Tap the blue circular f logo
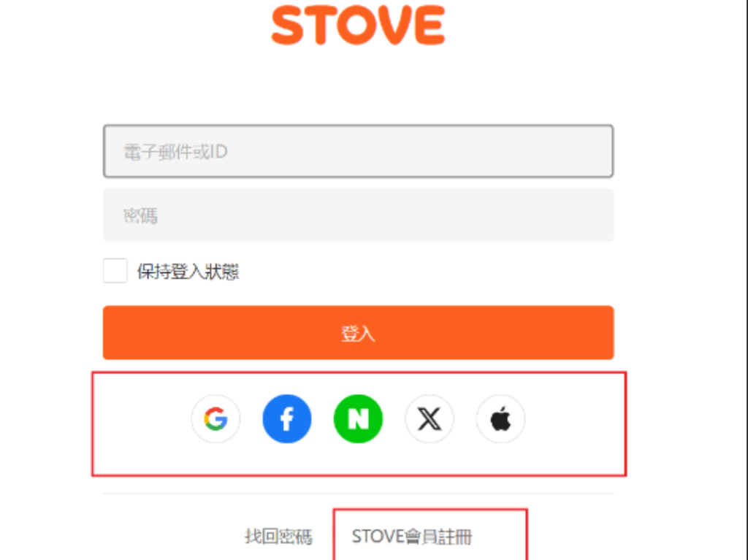This screenshot has width=748, height=560. [286, 419]
